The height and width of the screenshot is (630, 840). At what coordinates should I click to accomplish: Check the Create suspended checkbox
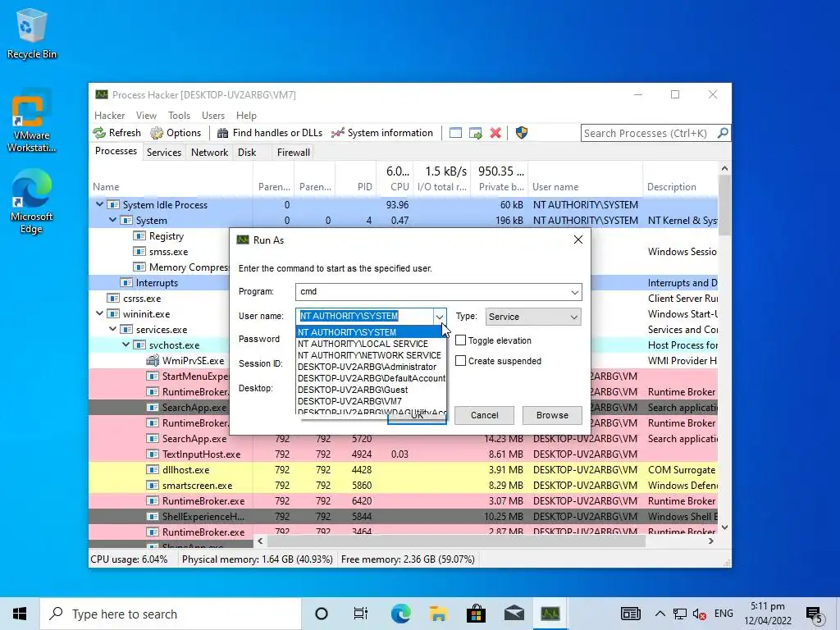coord(461,361)
